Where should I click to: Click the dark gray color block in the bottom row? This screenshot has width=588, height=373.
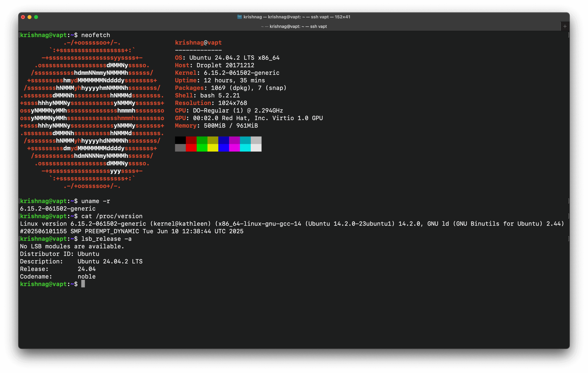coord(181,148)
